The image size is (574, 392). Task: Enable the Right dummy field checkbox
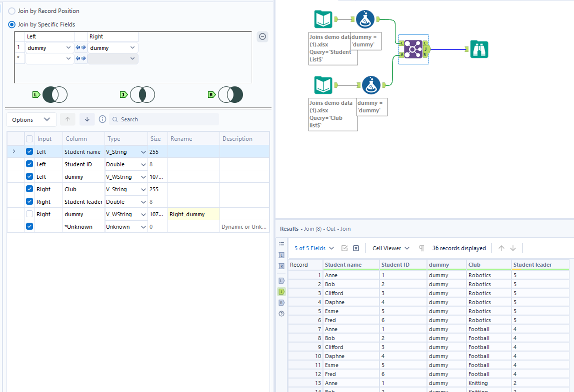coord(29,214)
